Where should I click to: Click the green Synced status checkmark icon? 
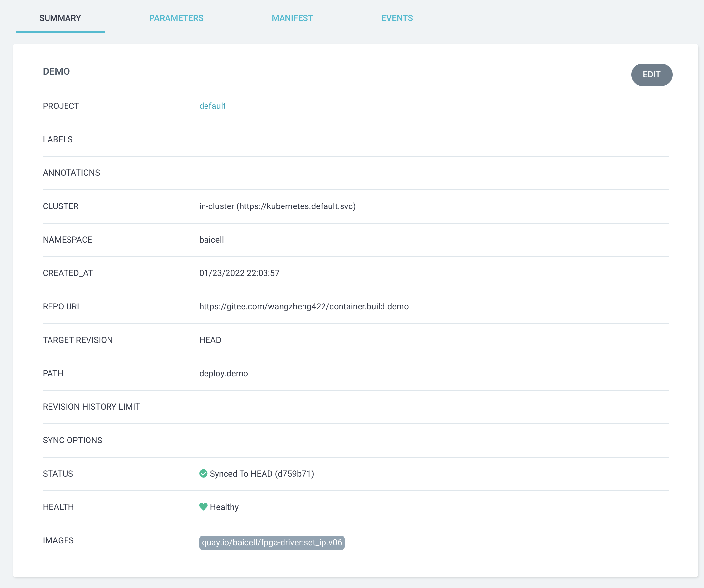pos(203,473)
